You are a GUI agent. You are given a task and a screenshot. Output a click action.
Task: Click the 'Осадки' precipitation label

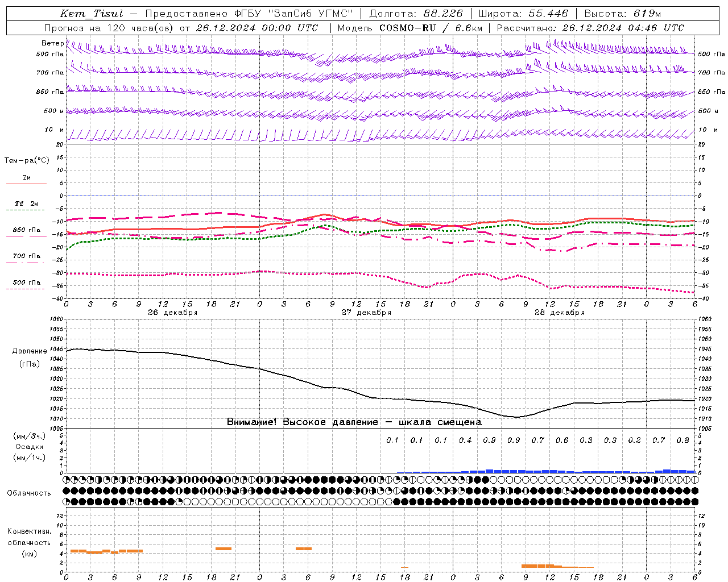coord(29,447)
